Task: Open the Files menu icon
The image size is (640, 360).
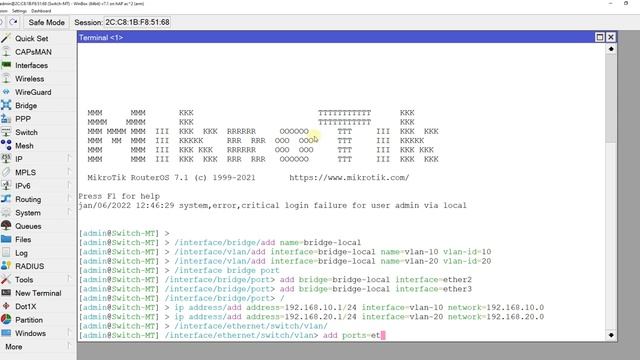Action: click(6, 239)
